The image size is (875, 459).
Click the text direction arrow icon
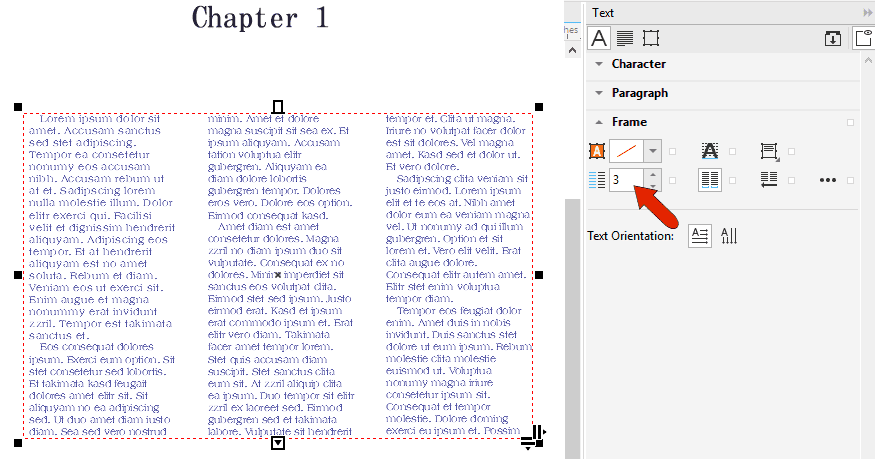(769, 180)
